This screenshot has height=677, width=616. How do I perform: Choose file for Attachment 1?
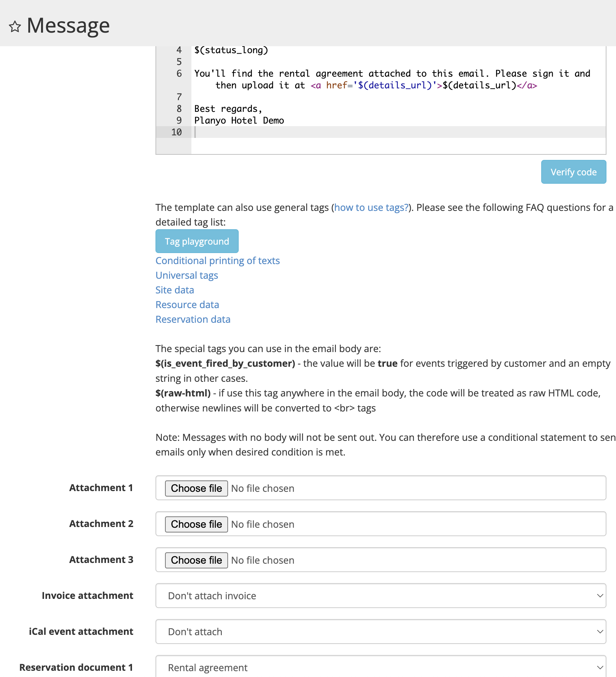click(196, 488)
